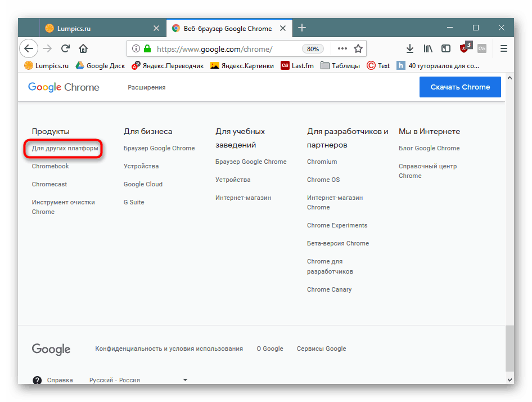The image size is (532, 402).
Task: Click the green padlock security icon
Action: pyautogui.click(x=147, y=48)
